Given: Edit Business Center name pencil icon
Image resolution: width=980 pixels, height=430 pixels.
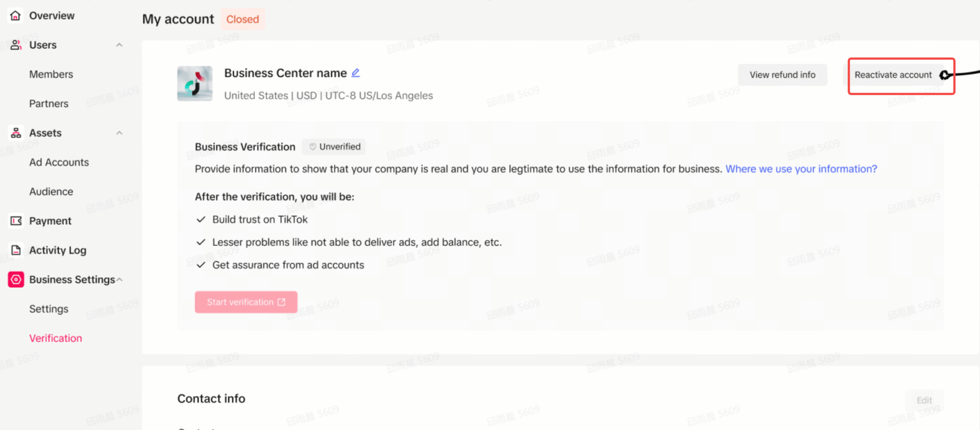Looking at the screenshot, I should [x=356, y=73].
